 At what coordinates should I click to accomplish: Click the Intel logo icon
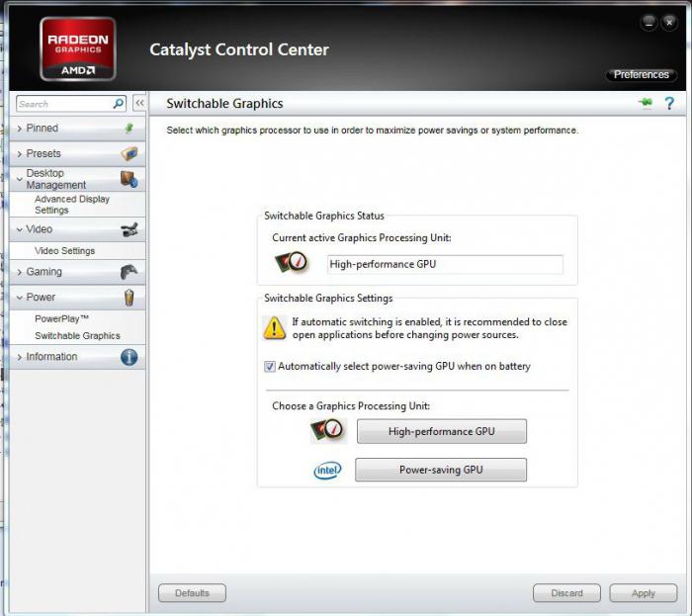tap(327, 471)
